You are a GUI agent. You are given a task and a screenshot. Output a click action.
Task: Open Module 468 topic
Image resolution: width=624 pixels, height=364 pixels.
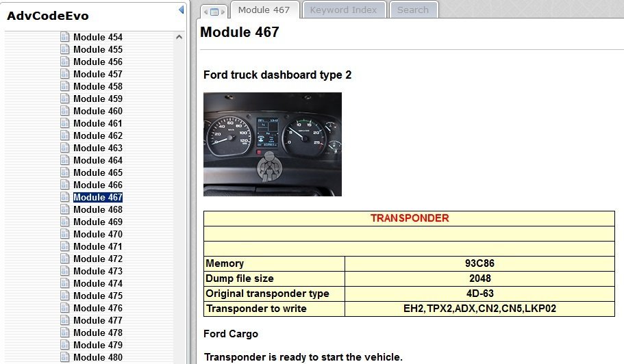pos(98,209)
